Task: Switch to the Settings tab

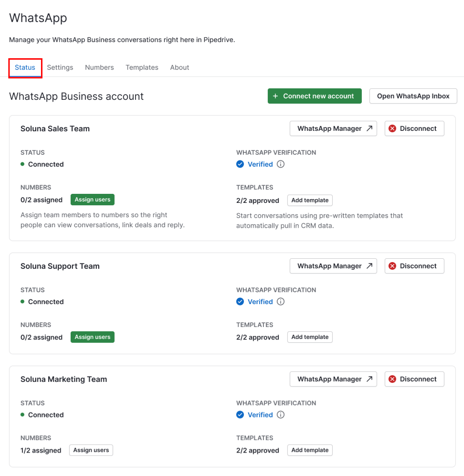Action: click(x=60, y=67)
